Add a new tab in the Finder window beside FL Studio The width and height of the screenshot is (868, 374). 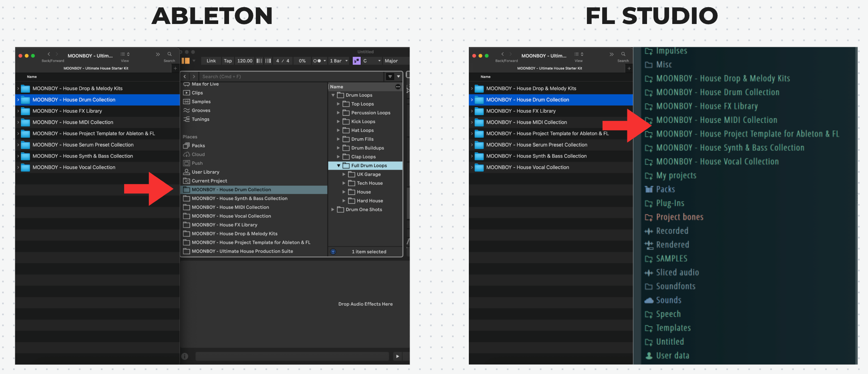point(629,68)
